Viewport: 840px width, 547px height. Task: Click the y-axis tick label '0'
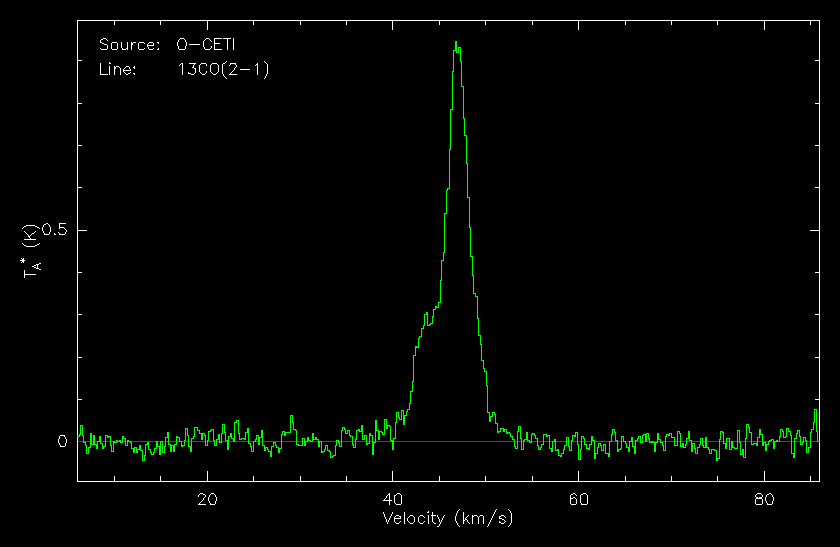63,441
